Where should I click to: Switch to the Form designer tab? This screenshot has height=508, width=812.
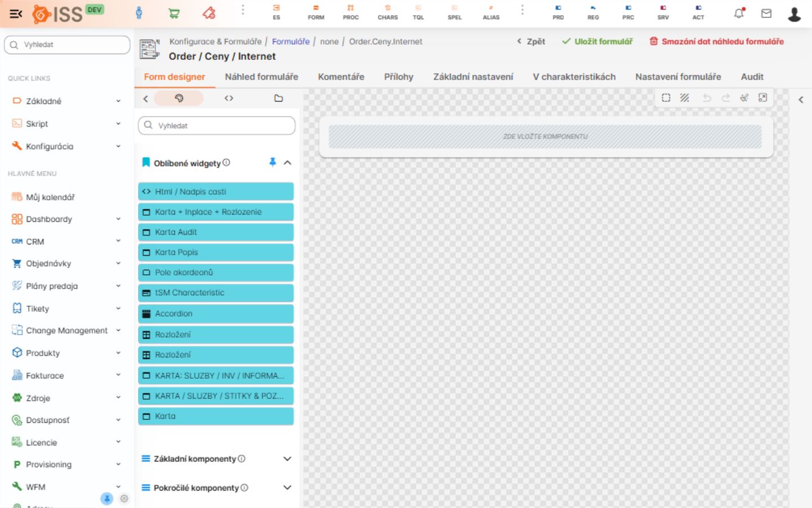tap(175, 77)
